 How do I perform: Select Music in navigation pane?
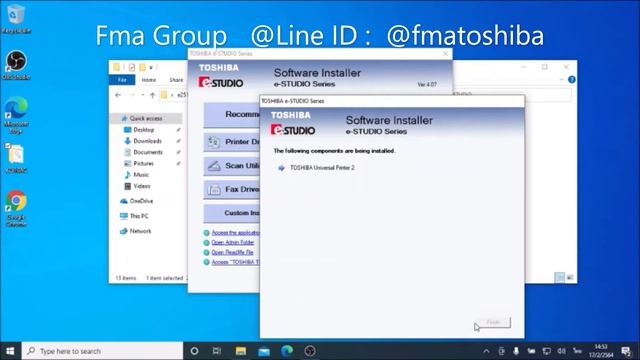(141, 175)
